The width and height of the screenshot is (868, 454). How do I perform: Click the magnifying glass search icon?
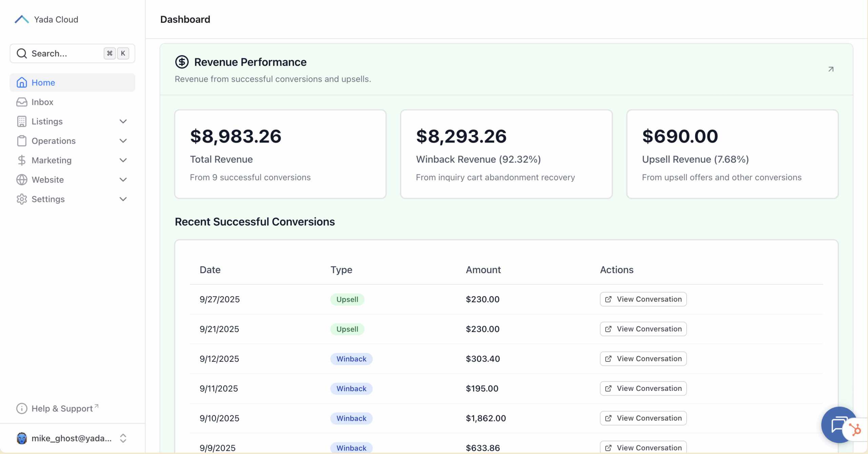click(x=22, y=53)
